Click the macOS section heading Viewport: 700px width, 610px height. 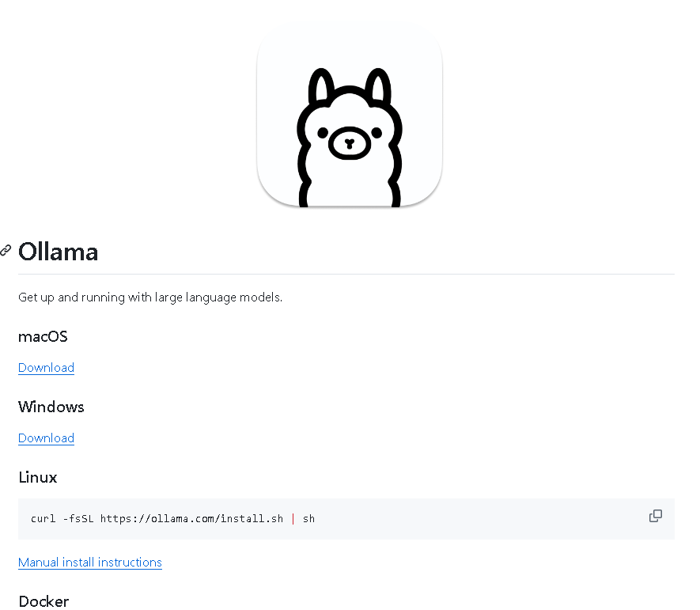pyautogui.click(x=43, y=336)
